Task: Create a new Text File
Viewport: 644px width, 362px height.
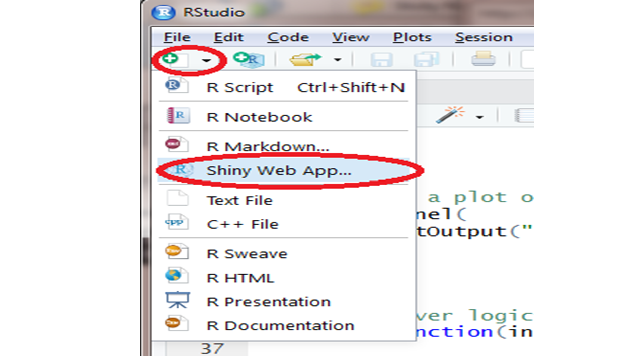Action: [x=284, y=200]
